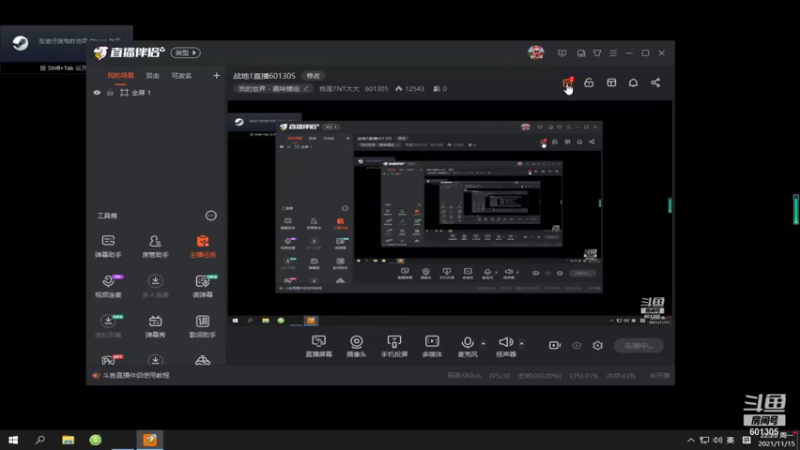800x450 pixels.
Task: Open the user avatar profile
Action: click(x=536, y=53)
